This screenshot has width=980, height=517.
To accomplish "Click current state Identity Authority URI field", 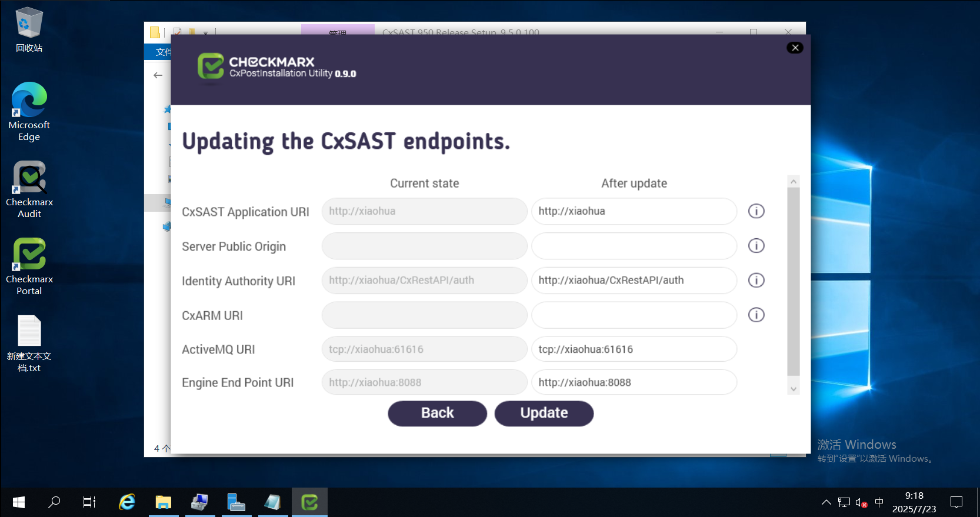I will [424, 281].
